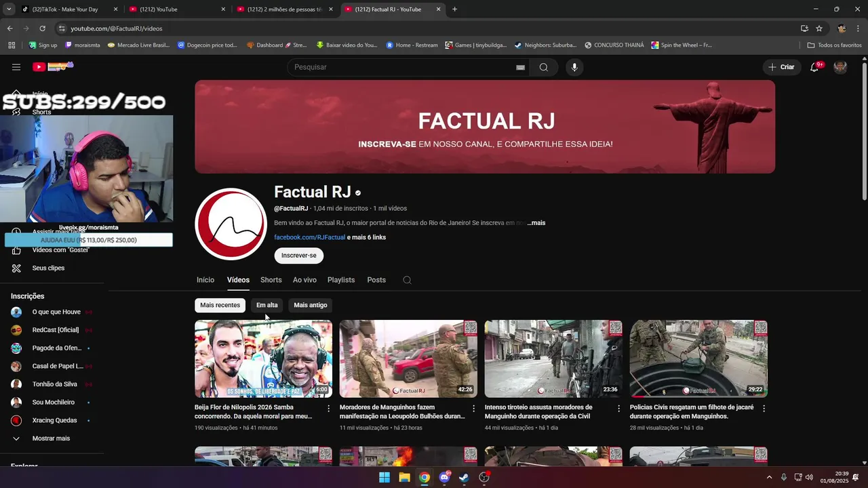
Task: Open Chrome from the taskbar
Action: 425,477
